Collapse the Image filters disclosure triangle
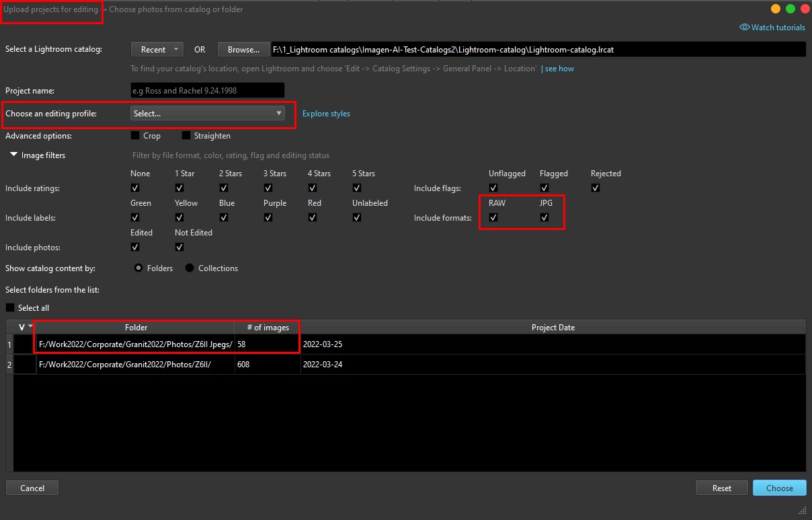This screenshot has height=520, width=812. pos(13,155)
